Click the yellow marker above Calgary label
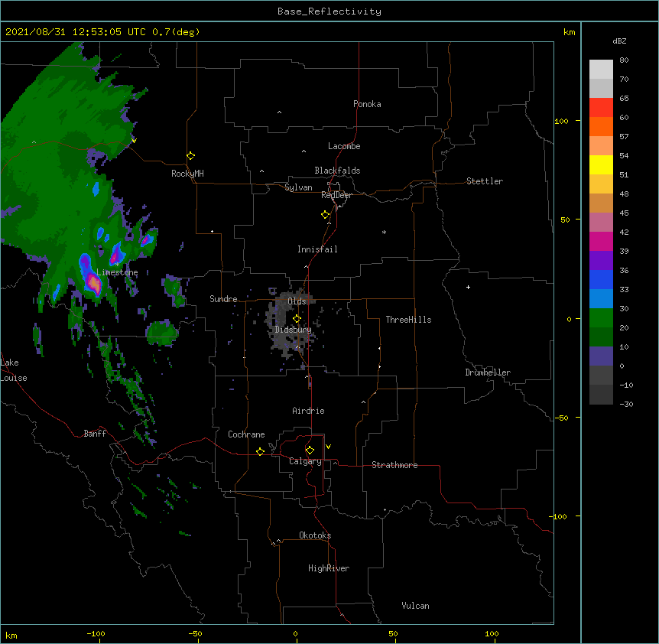Image resolution: width=659 pixels, height=644 pixels. (310, 450)
